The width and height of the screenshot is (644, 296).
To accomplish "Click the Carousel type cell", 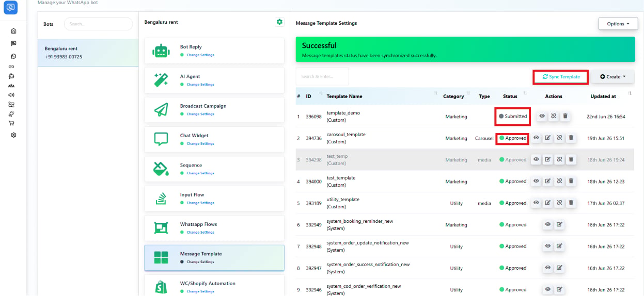I will click(484, 138).
